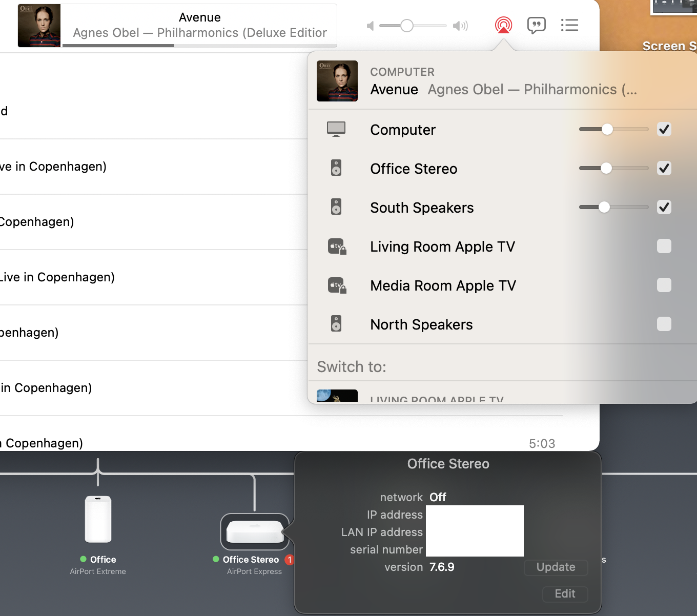Click the album artwork in the AirPlay popup
The width and height of the screenshot is (697, 616).
click(x=337, y=81)
